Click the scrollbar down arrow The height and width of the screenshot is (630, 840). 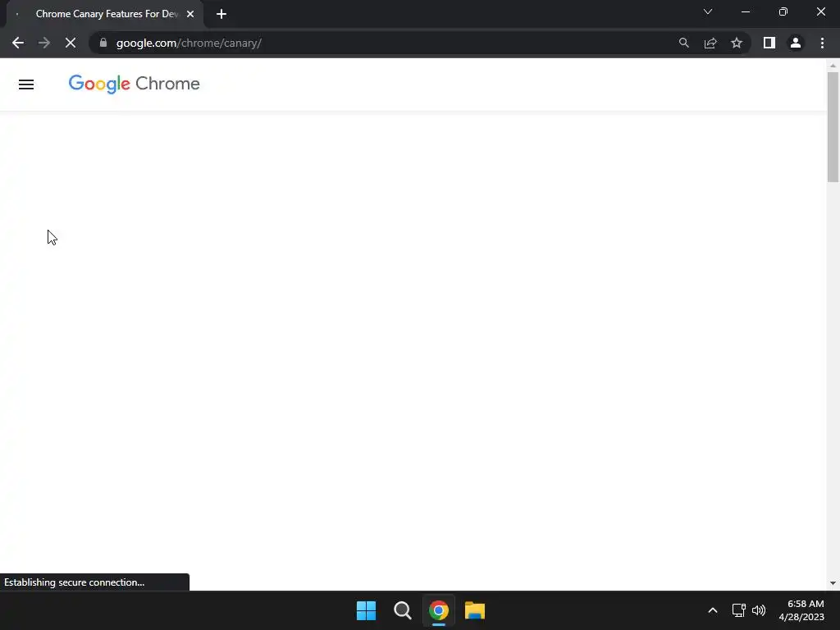coord(833,583)
